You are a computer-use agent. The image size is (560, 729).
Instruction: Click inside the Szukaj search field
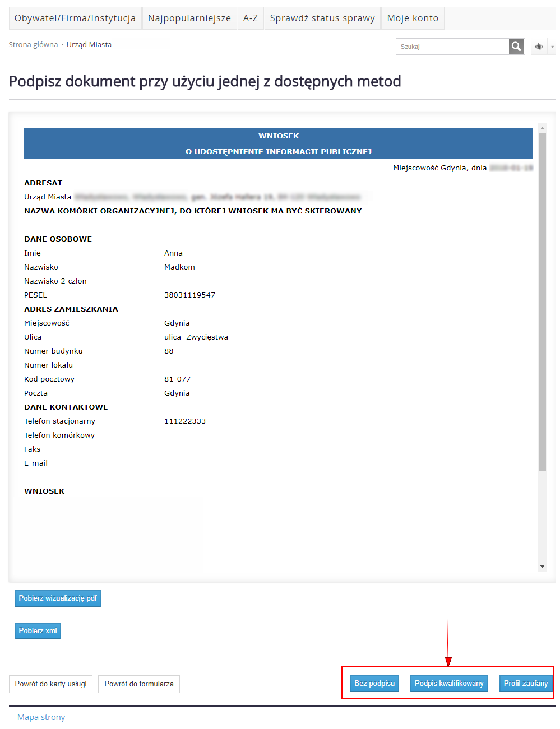click(452, 47)
